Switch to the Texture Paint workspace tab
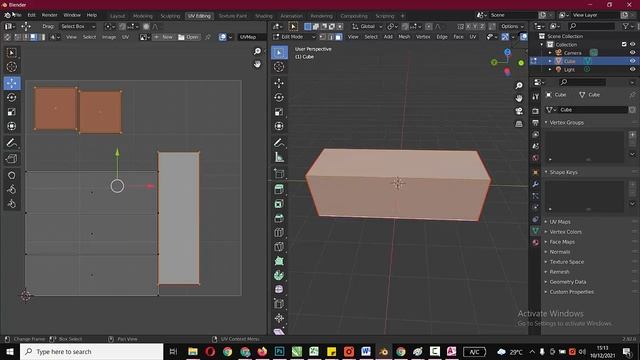Viewport: 640px width, 360px height. (x=233, y=16)
